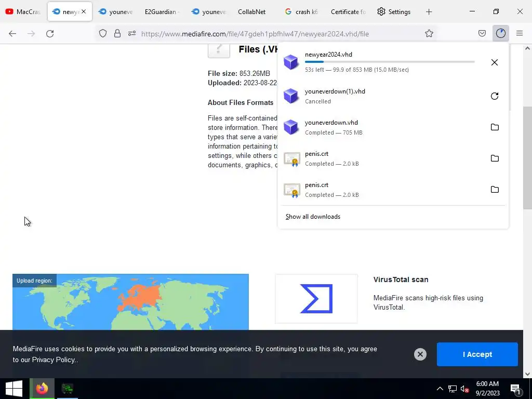Click the padlock site security icon
Image resolution: width=532 pixels, height=399 pixels.
[x=117, y=33]
